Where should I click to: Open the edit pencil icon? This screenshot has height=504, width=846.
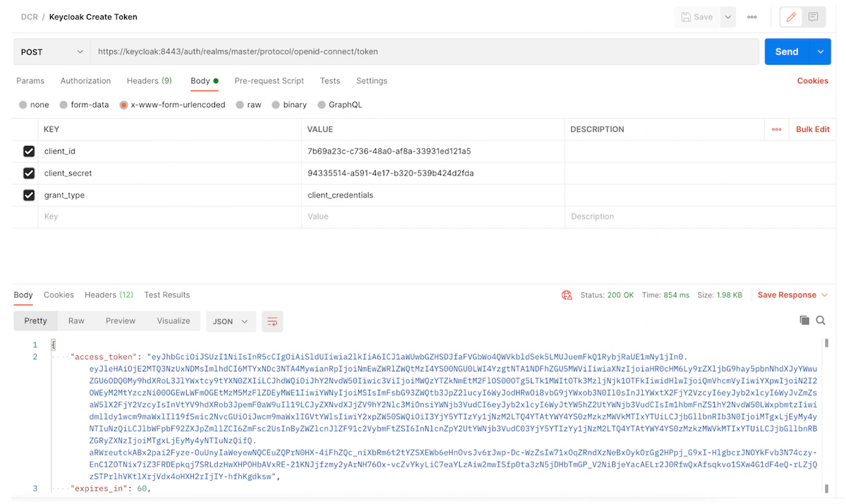point(791,17)
